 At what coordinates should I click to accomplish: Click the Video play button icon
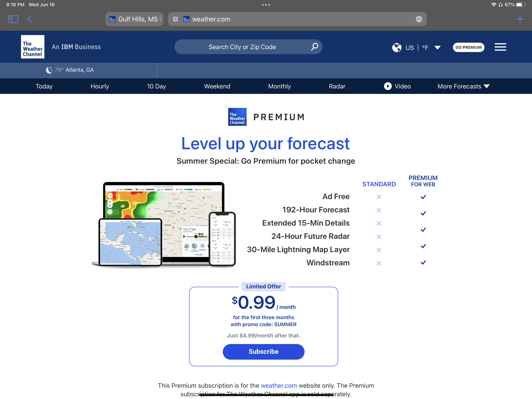(x=386, y=86)
